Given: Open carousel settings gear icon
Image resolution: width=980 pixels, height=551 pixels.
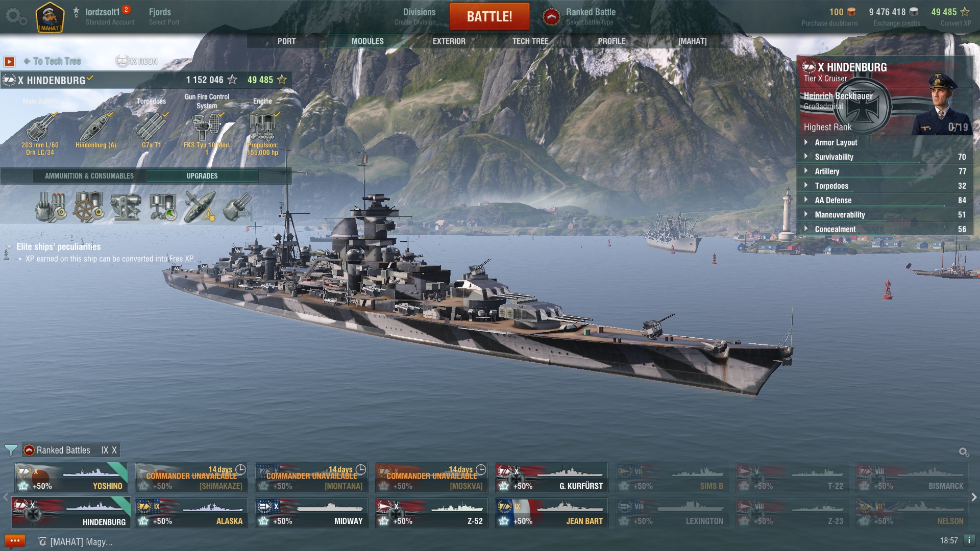Looking at the screenshot, I should 963,452.
